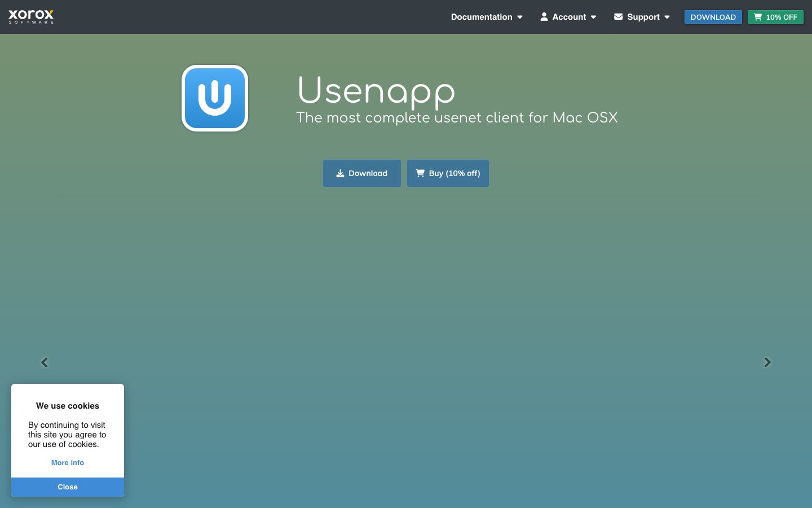Viewport: 812px width, 508px height.
Task: Click the Xorox Software logo
Action: [31, 16]
